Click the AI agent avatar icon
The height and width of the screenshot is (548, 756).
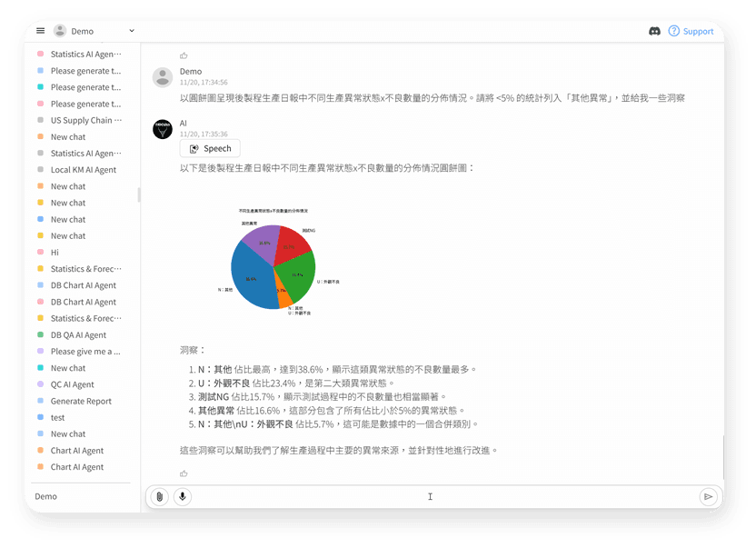[162, 128]
